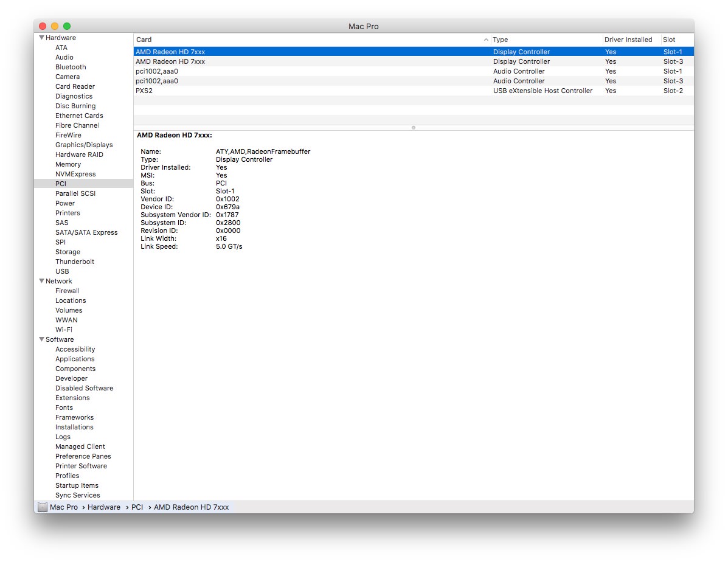
Task: Select the pci1002,aaa0 Slot-3 row
Action: click(x=414, y=82)
